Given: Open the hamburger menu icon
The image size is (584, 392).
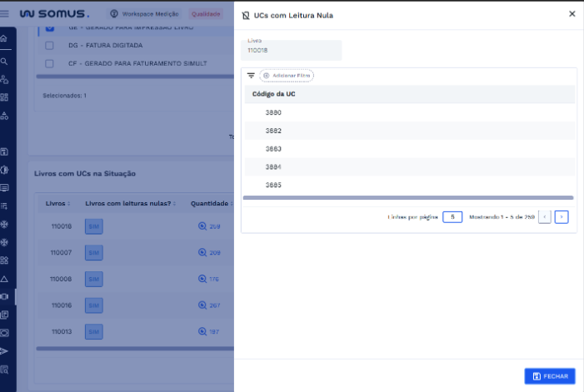Looking at the screenshot, I should 4,14.
